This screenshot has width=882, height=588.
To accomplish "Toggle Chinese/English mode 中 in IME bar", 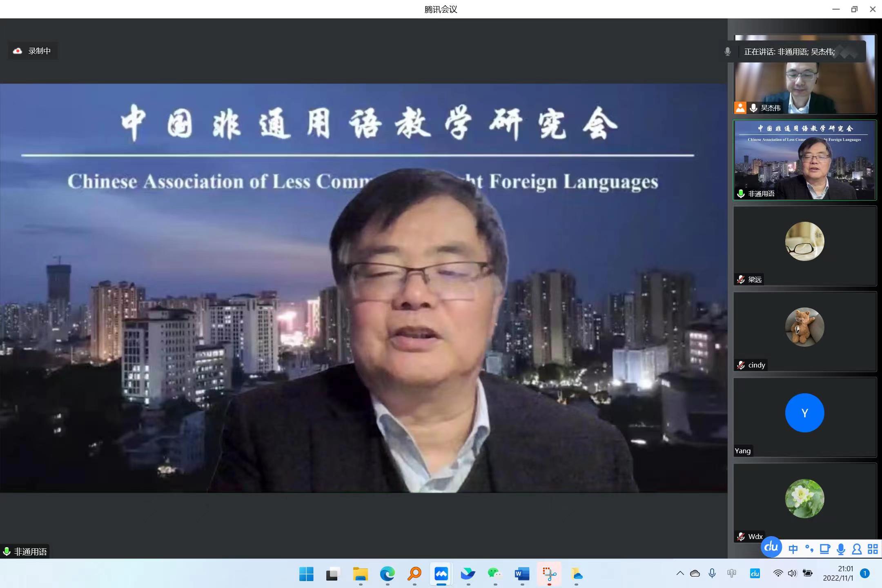I will point(793,549).
